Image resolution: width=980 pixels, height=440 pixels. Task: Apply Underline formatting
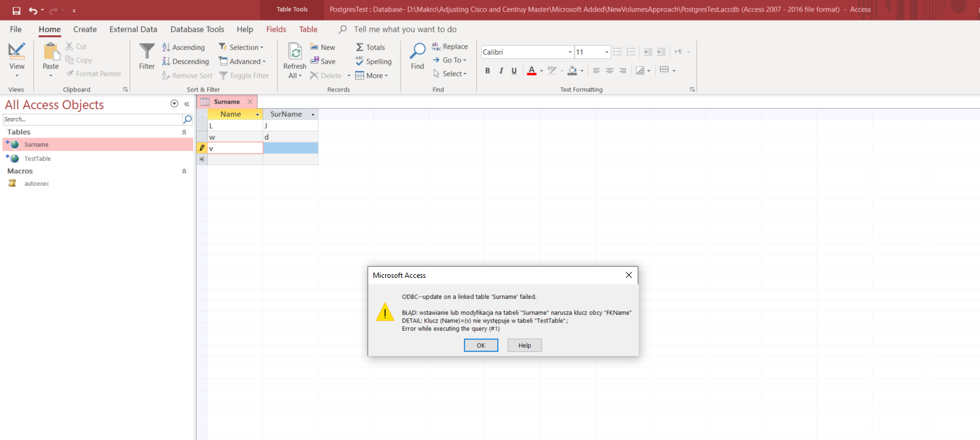(x=514, y=70)
